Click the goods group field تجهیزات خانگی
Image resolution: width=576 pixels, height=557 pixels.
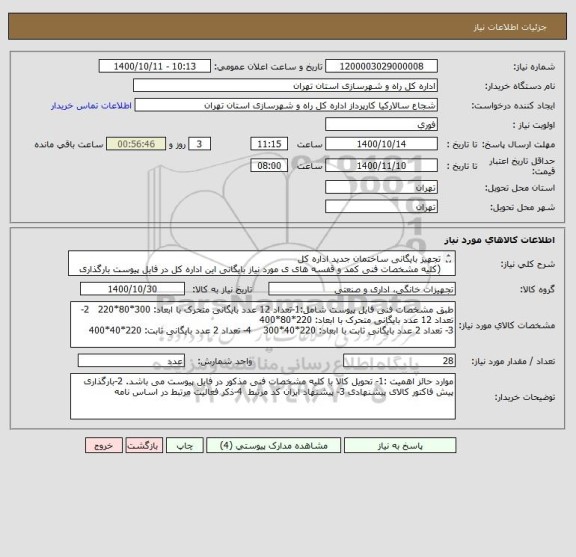362,289
